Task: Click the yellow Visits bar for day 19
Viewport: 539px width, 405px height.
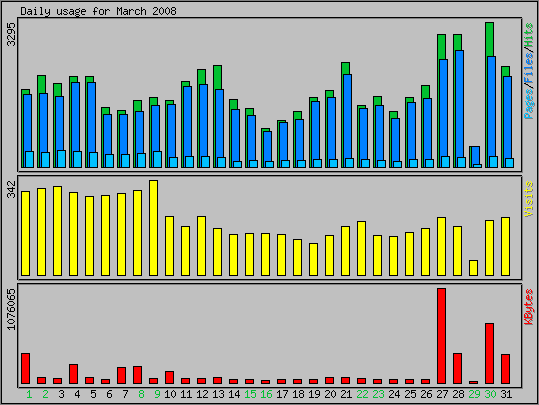Action: pos(314,259)
